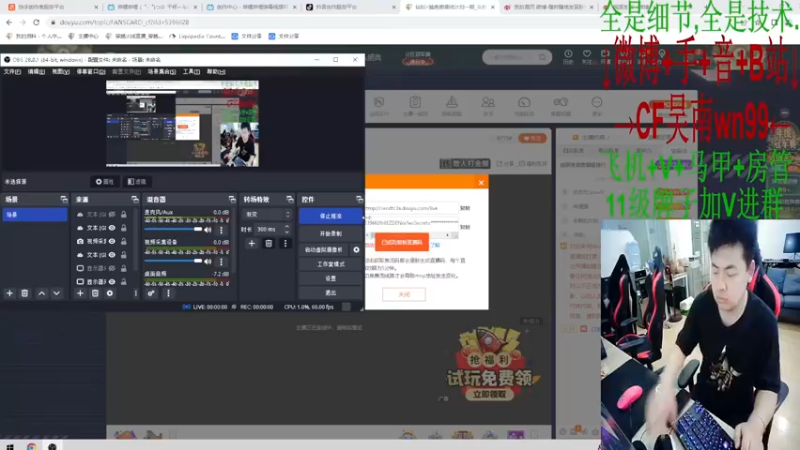
Task: Undock the 场景 panel via float icon
Action: [64, 199]
